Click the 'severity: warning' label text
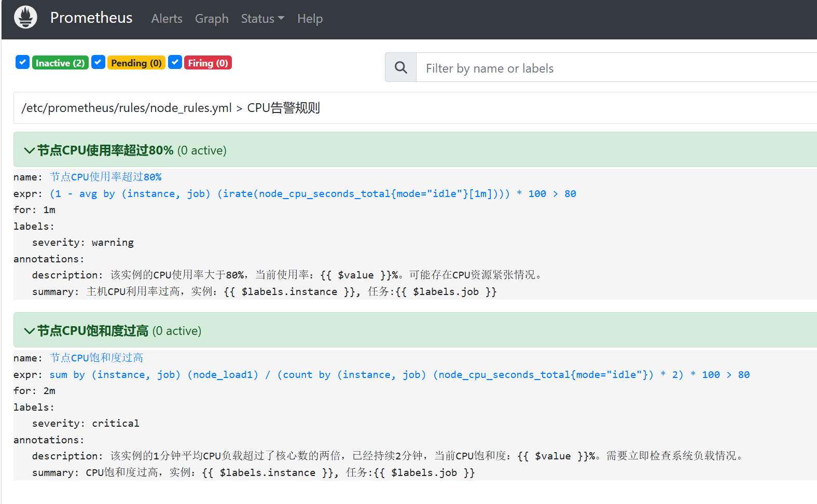Image resolution: width=817 pixels, height=504 pixels. (83, 242)
